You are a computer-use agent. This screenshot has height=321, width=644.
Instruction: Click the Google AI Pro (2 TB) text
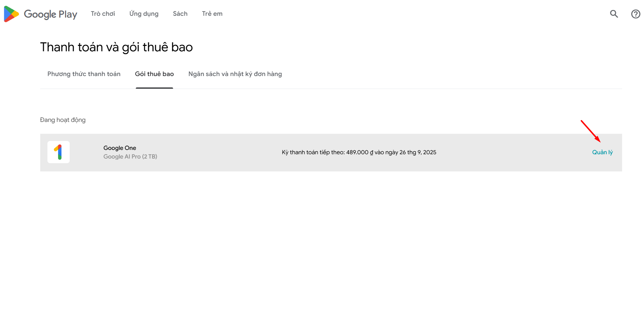130,157
